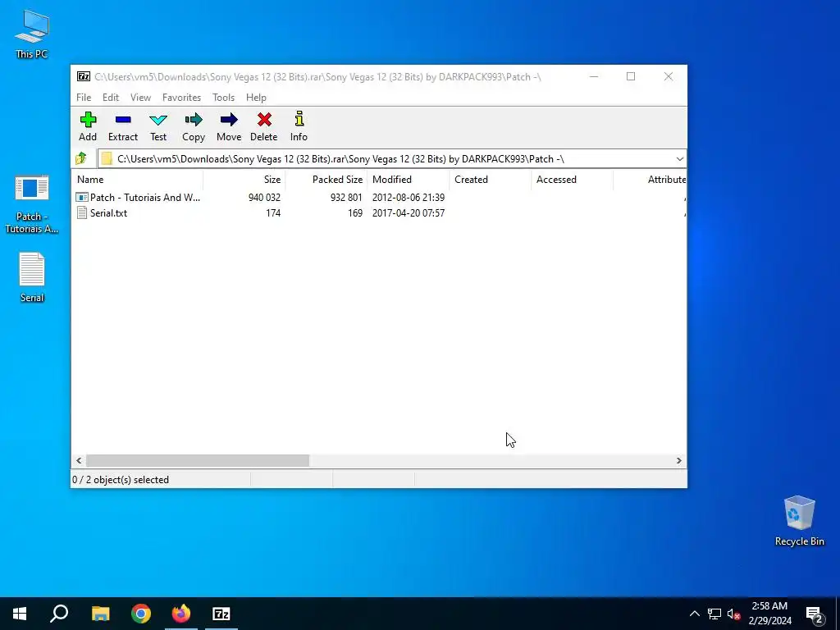840x630 pixels.
Task: Open the Recycle Bin desktop icon
Action: coord(799,521)
